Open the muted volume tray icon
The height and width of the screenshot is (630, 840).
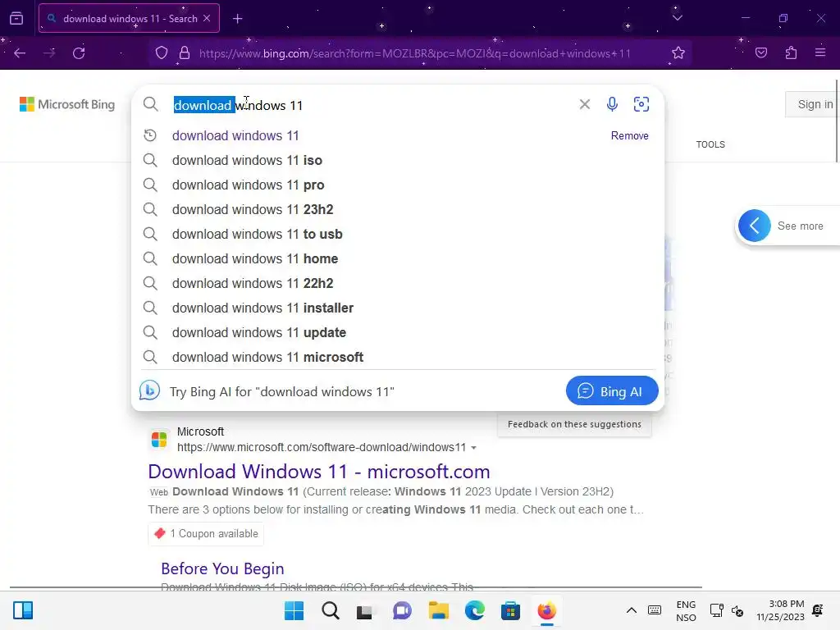tap(737, 610)
